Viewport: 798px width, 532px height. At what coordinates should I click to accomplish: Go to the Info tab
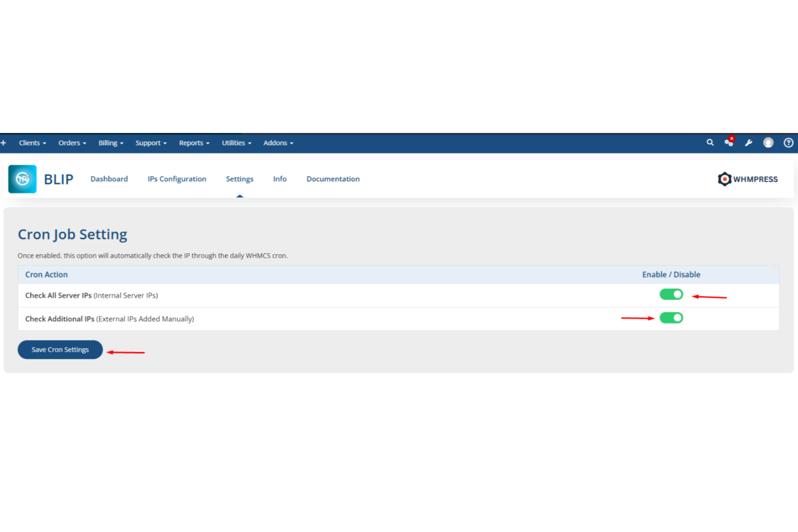pos(280,179)
